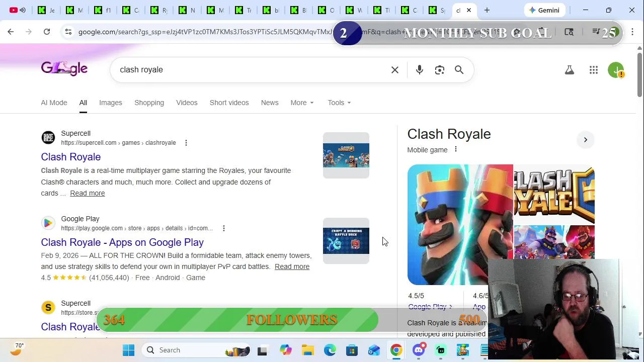Open the weather widget showing 70°
Image resolution: width=644 pixels, height=362 pixels.
coord(17,349)
